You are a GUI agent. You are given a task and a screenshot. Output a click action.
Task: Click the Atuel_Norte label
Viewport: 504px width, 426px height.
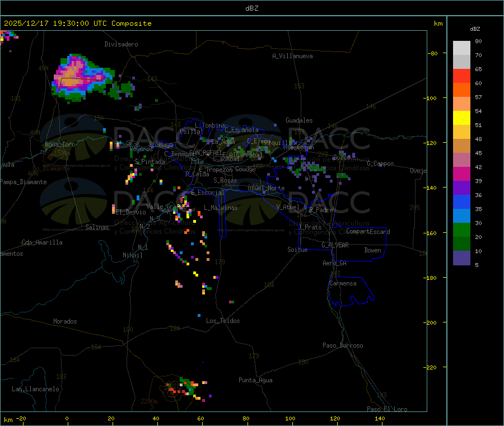coord(266,188)
